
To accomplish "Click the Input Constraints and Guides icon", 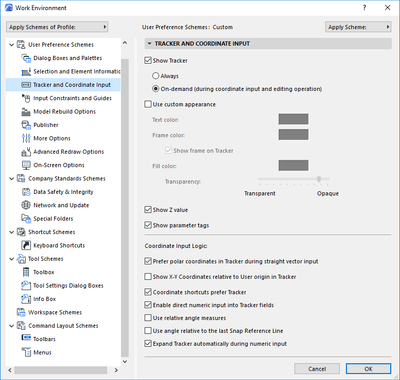I will coord(26,98).
